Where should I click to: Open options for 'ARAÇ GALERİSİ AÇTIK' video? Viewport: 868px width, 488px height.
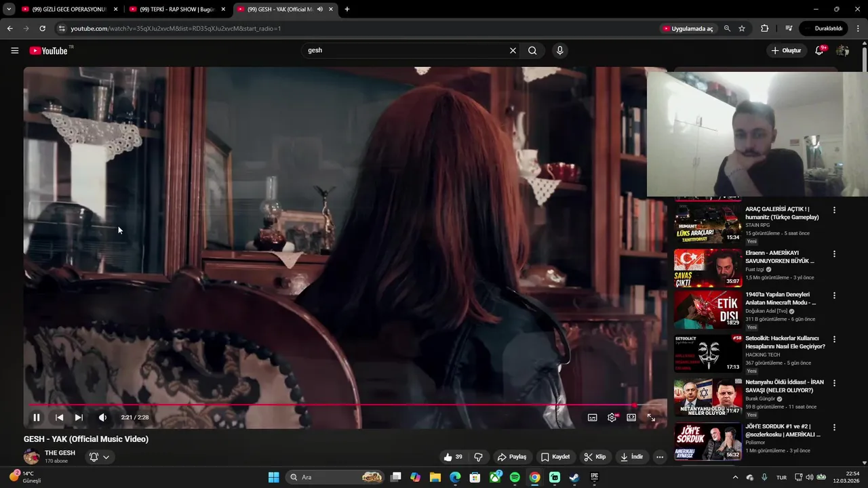coord(834,210)
